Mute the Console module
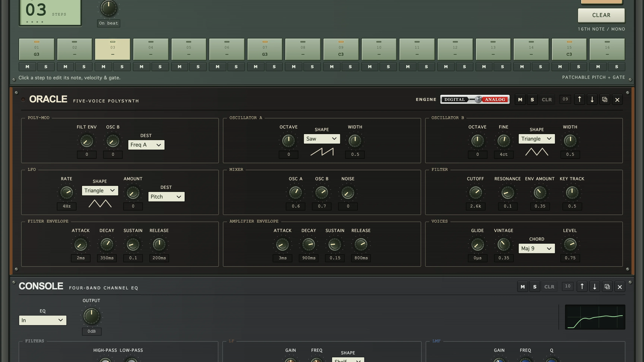The height and width of the screenshot is (362, 644). [x=523, y=287]
